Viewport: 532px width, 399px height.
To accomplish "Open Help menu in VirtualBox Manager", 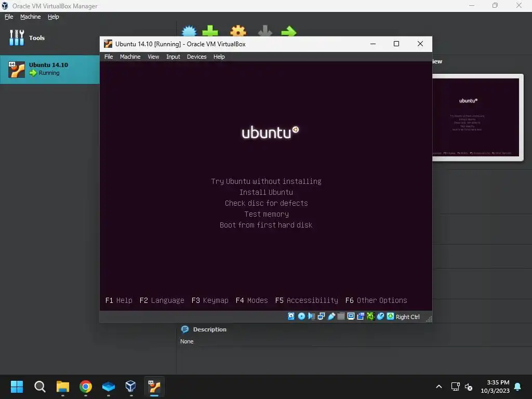I will [54, 17].
